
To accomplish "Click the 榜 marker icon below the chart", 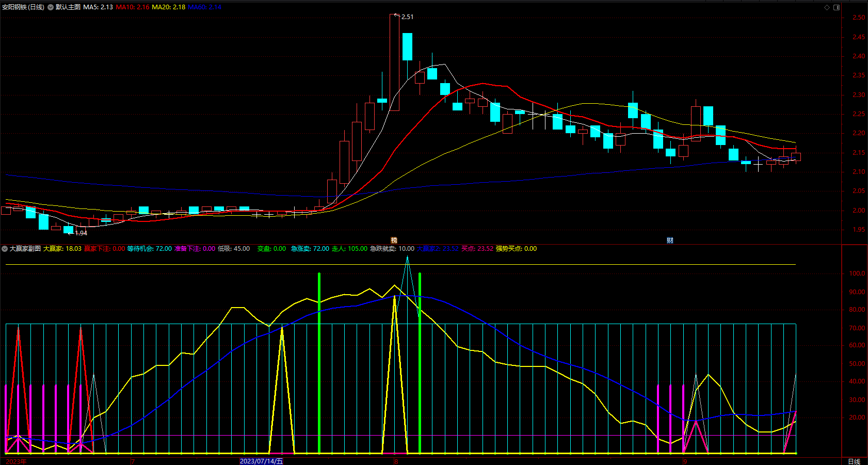I will [394, 240].
